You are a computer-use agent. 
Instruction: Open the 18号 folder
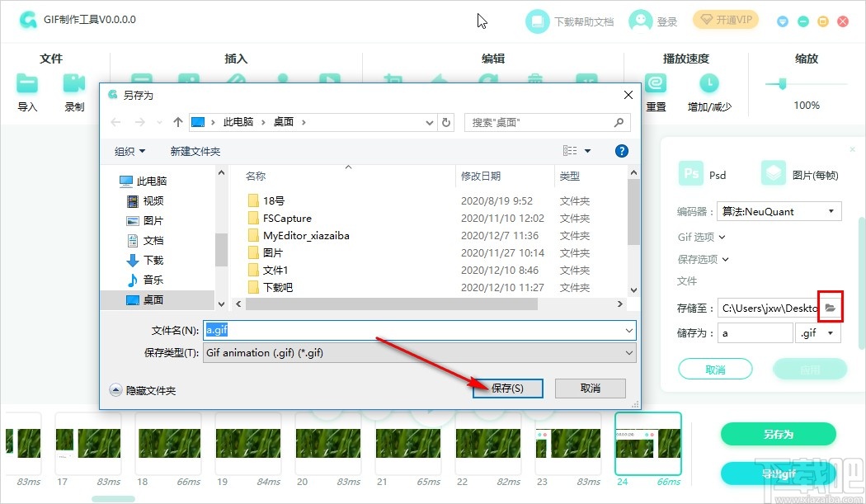click(274, 200)
